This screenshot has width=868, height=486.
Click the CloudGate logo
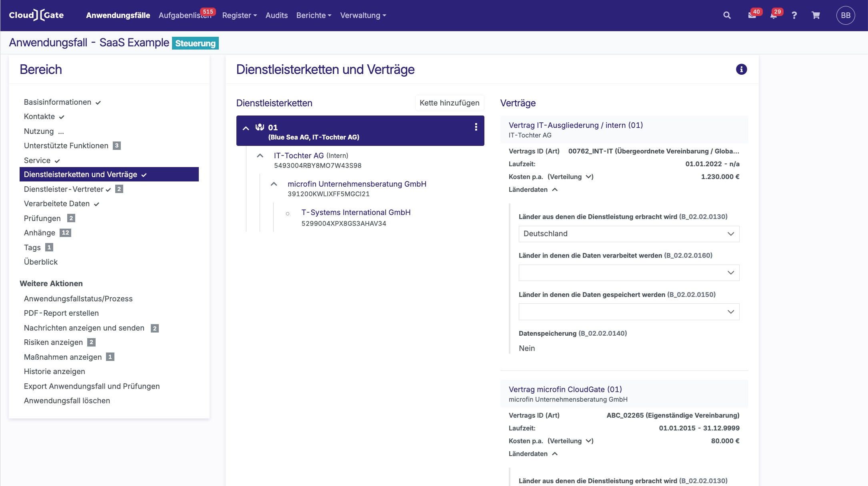(x=36, y=15)
